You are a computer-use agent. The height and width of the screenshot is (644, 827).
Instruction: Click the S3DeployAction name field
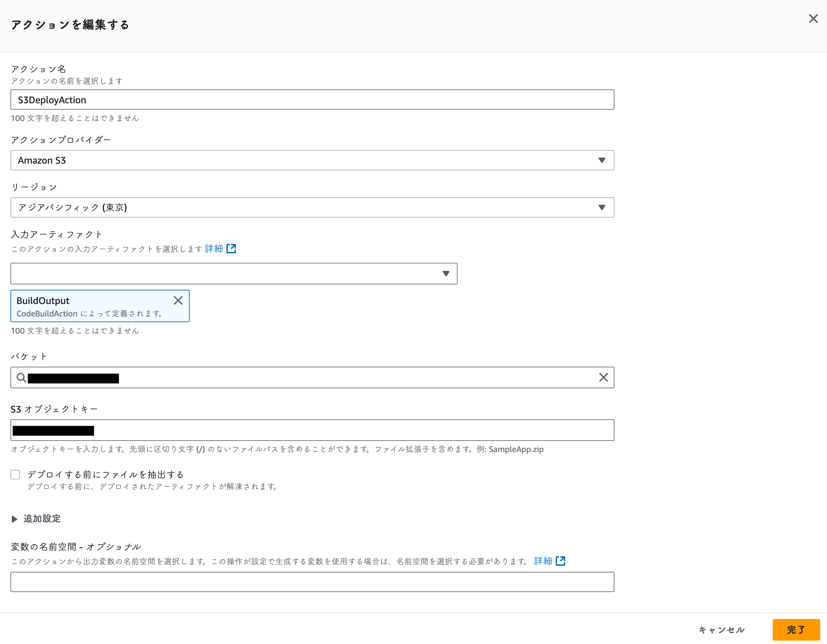pyautogui.click(x=310, y=100)
